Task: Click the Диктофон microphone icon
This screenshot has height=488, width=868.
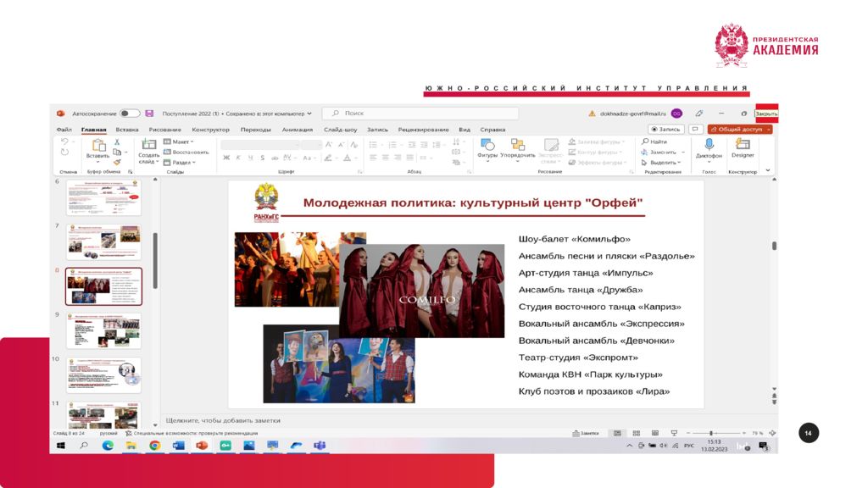Action: pos(709,145)
